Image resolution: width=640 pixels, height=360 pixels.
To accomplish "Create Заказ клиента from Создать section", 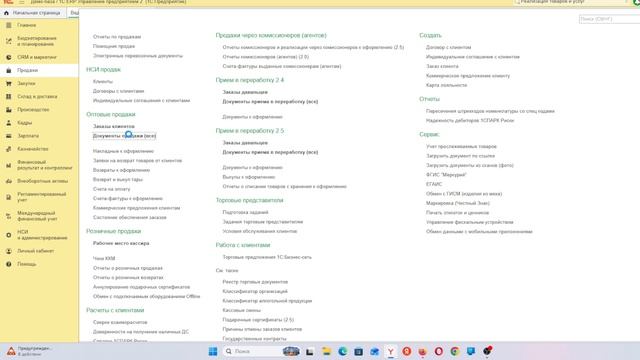I will [x=442, y=66].
